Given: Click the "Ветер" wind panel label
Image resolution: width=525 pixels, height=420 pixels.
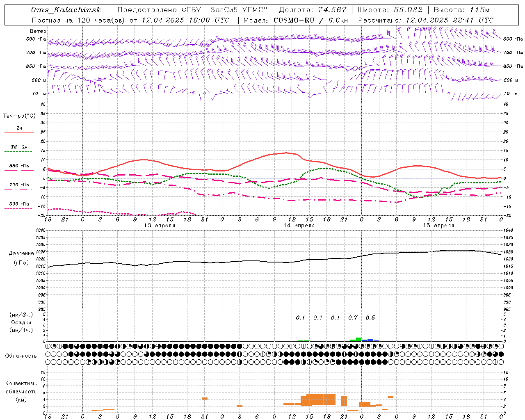Looking at the screenshot, I should (38, 31).
